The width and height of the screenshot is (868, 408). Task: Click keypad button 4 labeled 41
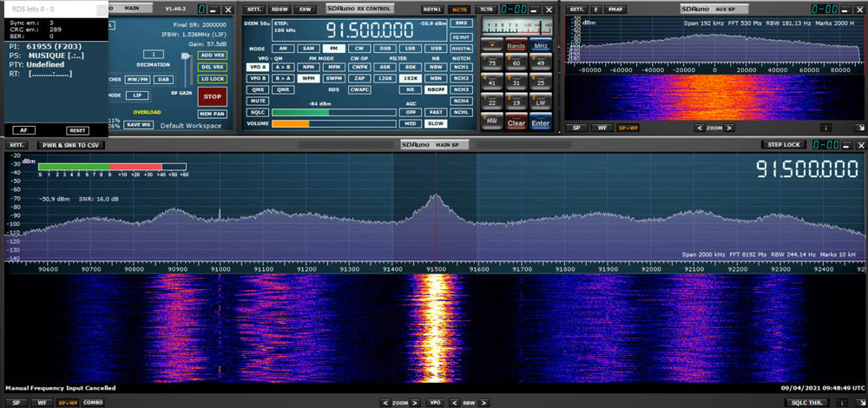(x=491, y=81)
